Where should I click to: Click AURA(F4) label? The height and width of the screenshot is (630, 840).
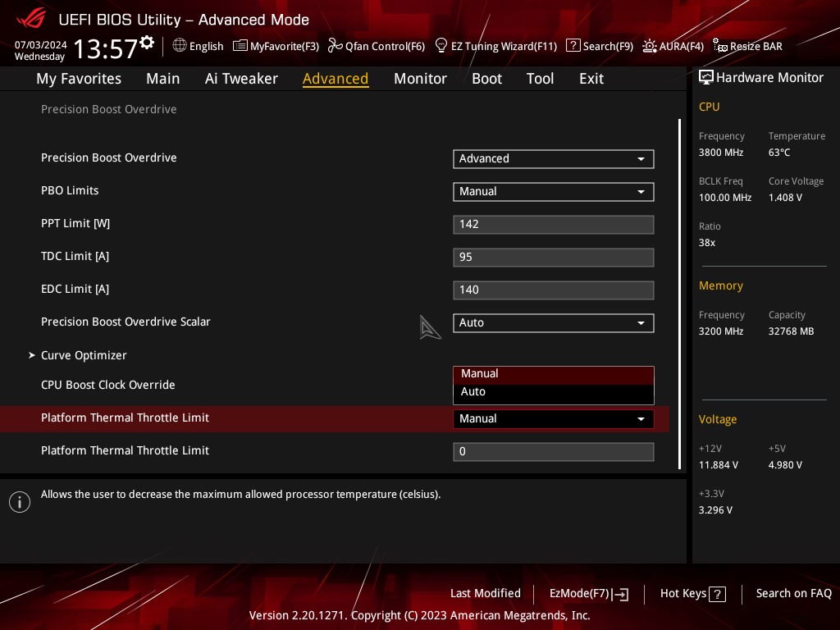(x=682, y=47)
